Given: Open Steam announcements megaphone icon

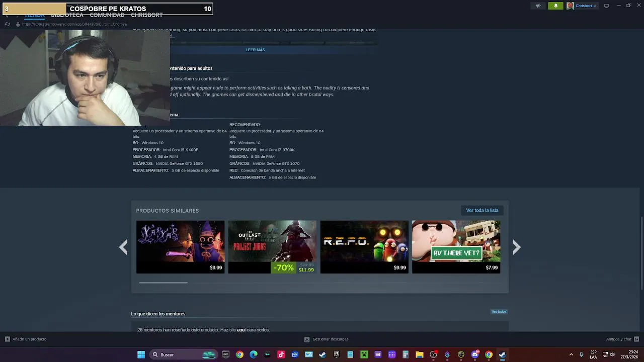Looking at the screenshot, I should click(x=538, y=6).
